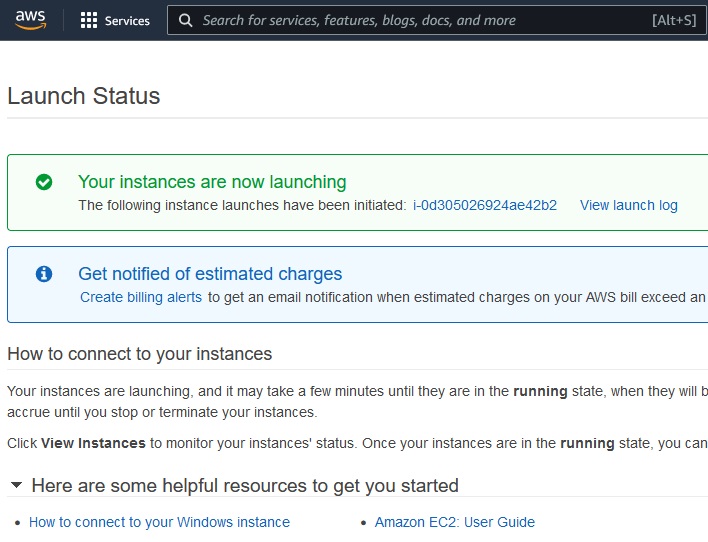Click the helpful resources section title

click(x=245, y=486)
